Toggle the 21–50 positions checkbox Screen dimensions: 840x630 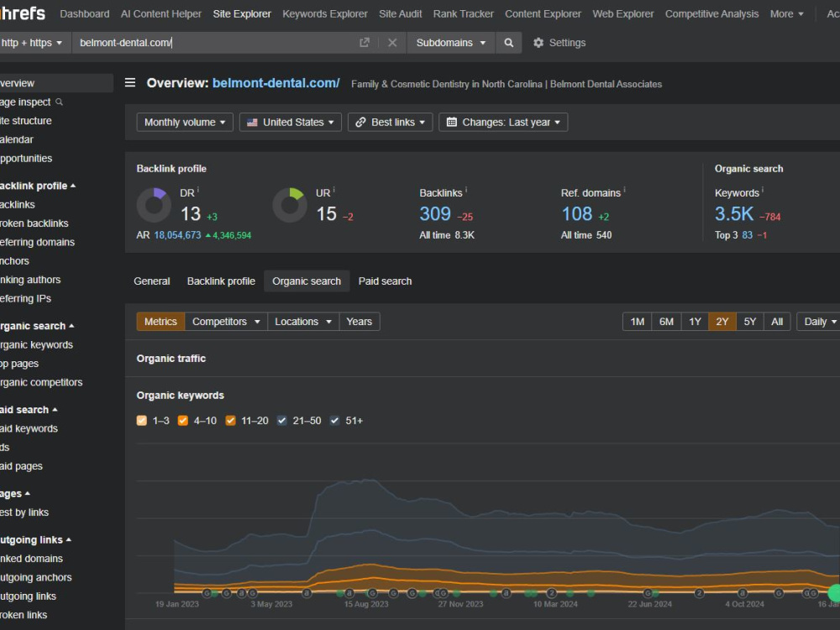click(281, 421)
